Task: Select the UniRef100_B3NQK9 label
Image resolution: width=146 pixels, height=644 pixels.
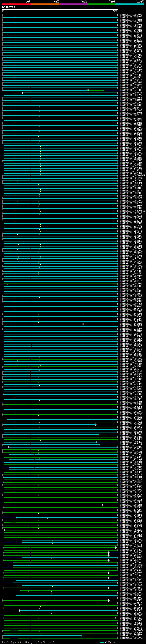Action: [131, 600]
